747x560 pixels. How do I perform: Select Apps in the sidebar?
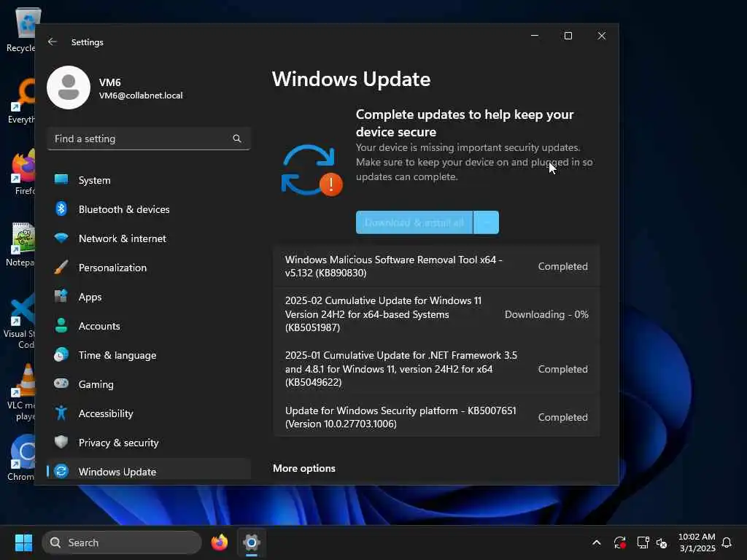coord(149,297)
